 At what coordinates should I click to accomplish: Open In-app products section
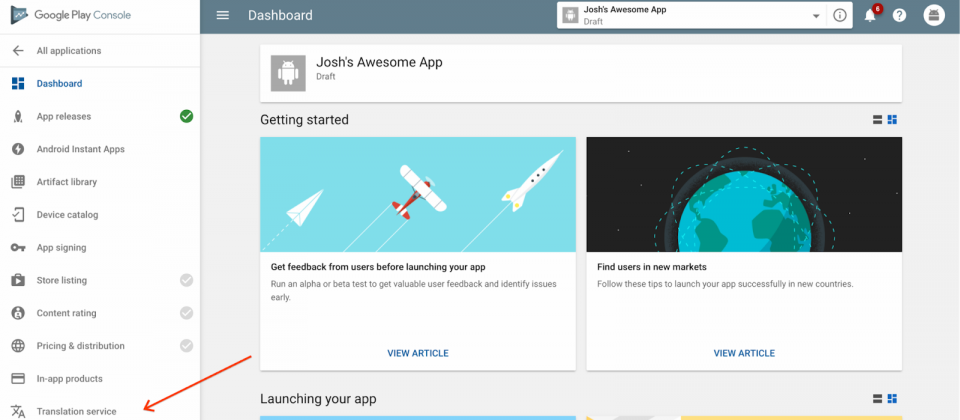(70, 378)
